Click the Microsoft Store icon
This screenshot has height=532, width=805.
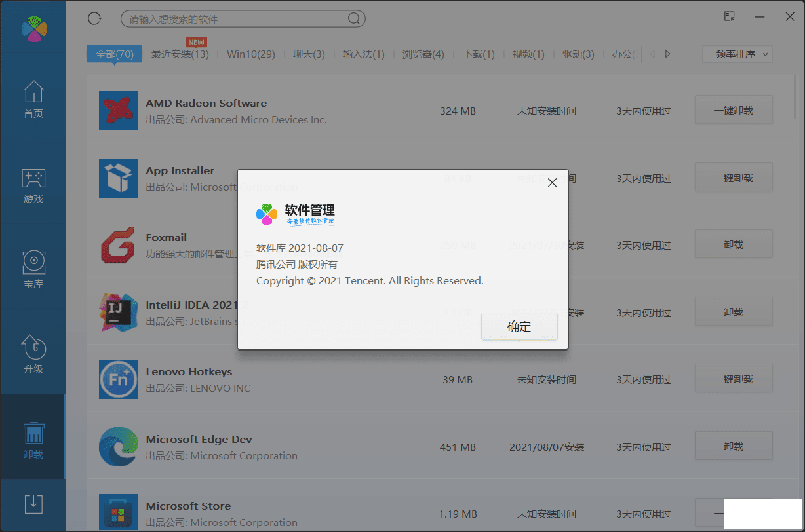(119, 512)
